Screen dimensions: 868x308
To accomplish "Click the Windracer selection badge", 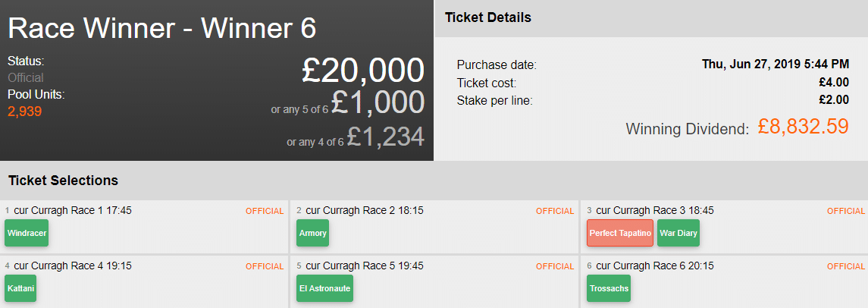I will click(27, 234).
